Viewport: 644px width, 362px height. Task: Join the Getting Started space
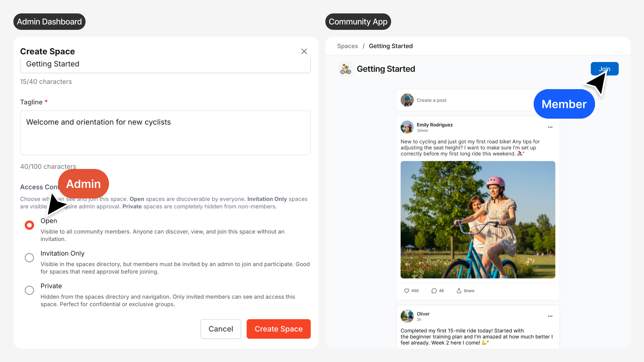tap(604, 69)
